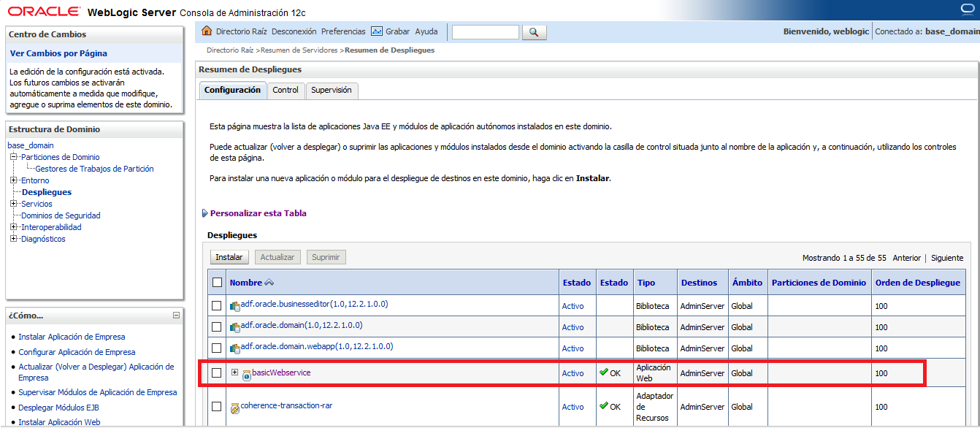Click the resource adapter icon of coherence-transaction-rar

234,408
